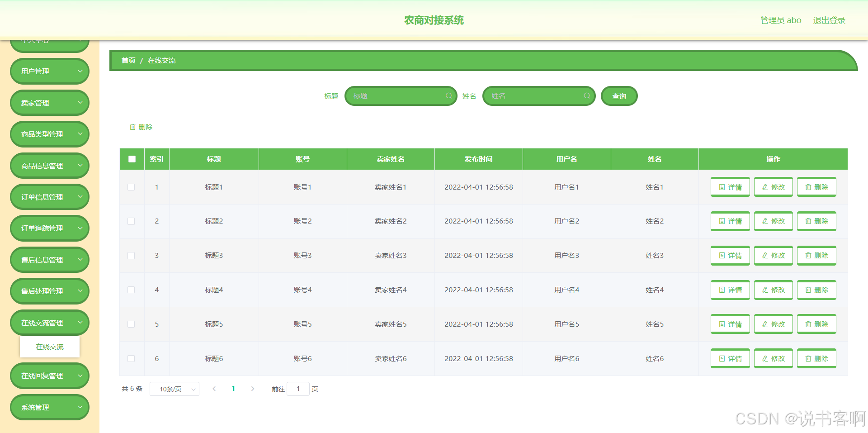Open 详情 for the 标题1 row
868x433 pixels.
[730, 187]
